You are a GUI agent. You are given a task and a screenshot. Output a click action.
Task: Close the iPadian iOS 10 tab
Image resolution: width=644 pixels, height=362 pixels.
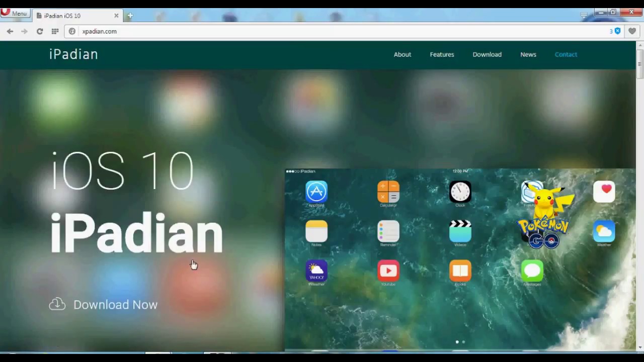tap(116, 16)
